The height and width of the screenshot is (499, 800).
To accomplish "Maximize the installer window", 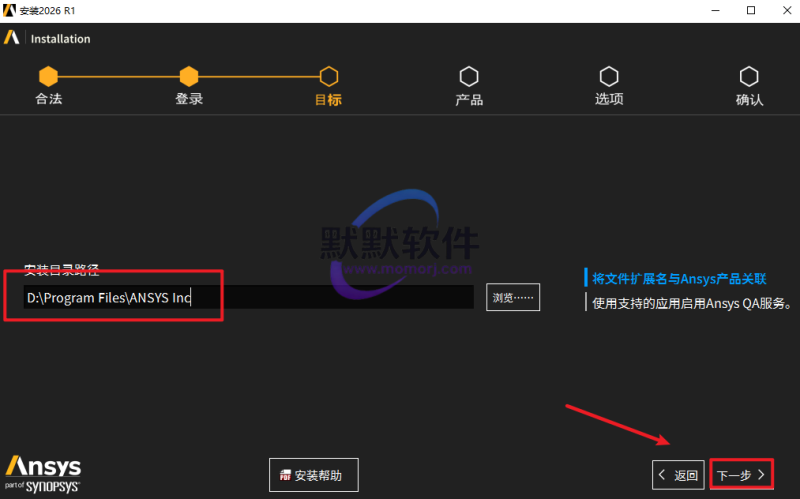I will tap(750, 10).
